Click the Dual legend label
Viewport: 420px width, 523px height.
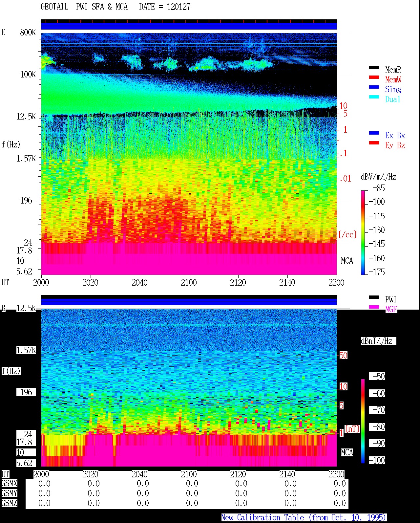pos(393,99)
